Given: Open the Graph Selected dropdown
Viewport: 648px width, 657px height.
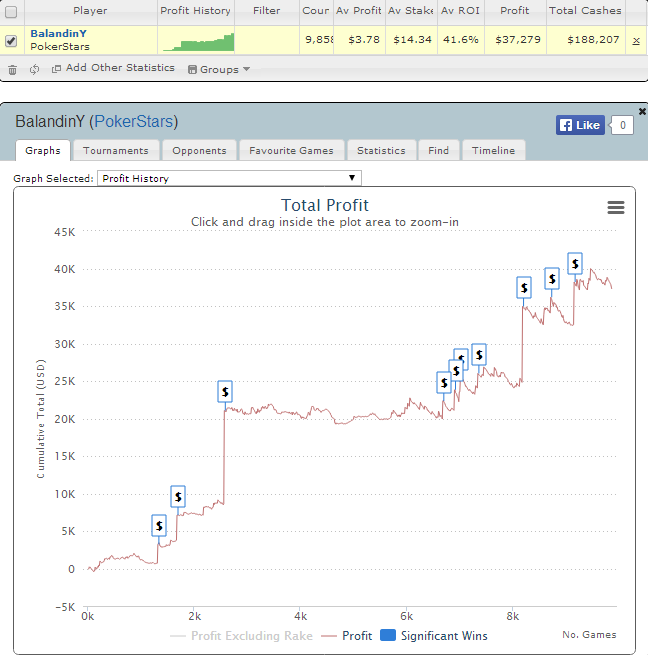Looking at the screenshot, I should (x=229, y=178).
